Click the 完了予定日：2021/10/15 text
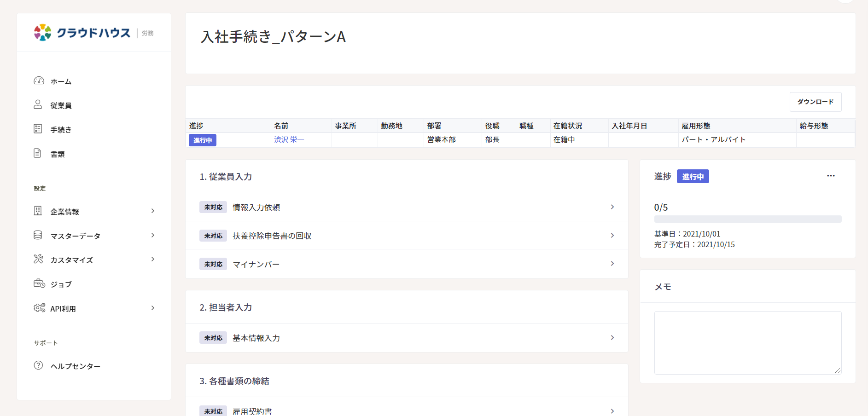This screenshot has width=868, height=416. click(x=694, y=244)
